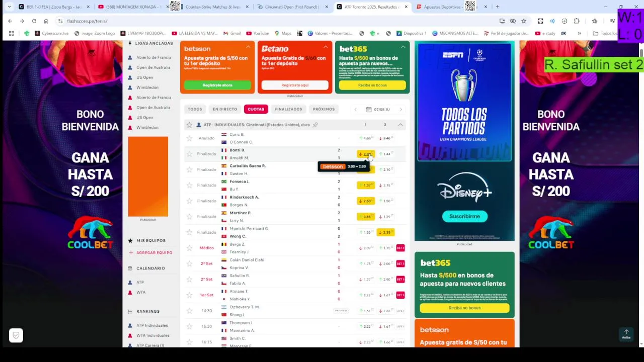644x362 pixels.
Task: Pin the ATP Cincinnati league
Action: [315, 125]
